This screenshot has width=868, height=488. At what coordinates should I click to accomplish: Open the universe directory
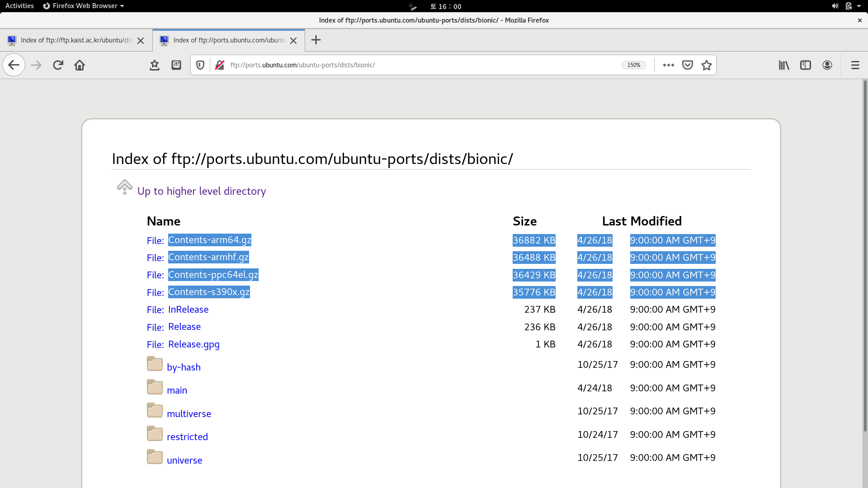coord(184,460)
